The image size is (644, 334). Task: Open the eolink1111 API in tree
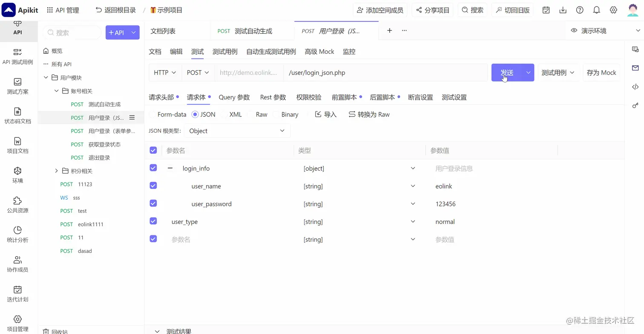click(x=91, y=224)
